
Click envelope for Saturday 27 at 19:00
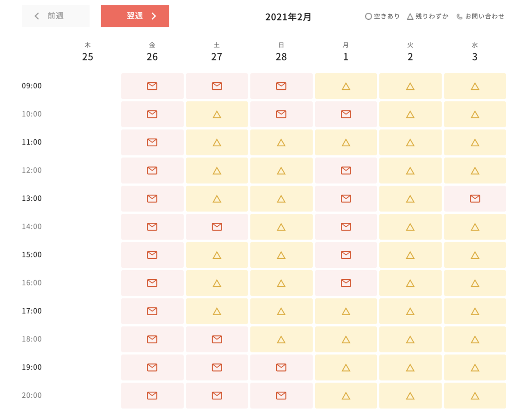point(217,368)
